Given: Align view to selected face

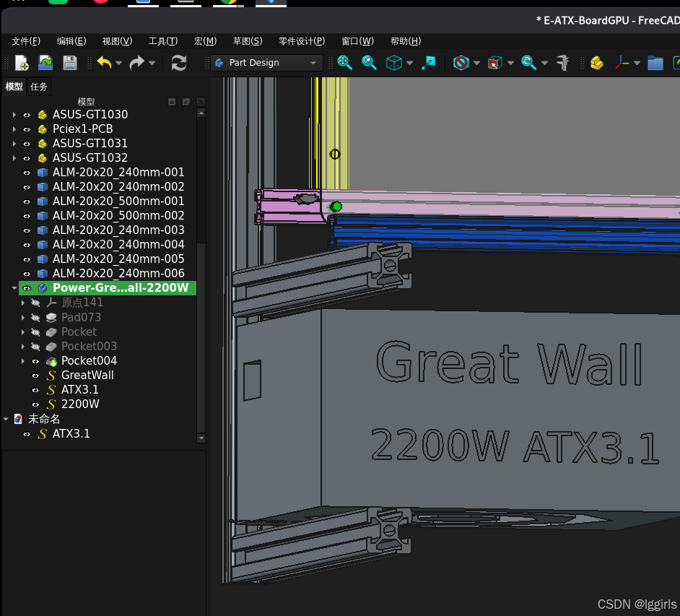Looking at the screenshot, I should click(429, 63).
